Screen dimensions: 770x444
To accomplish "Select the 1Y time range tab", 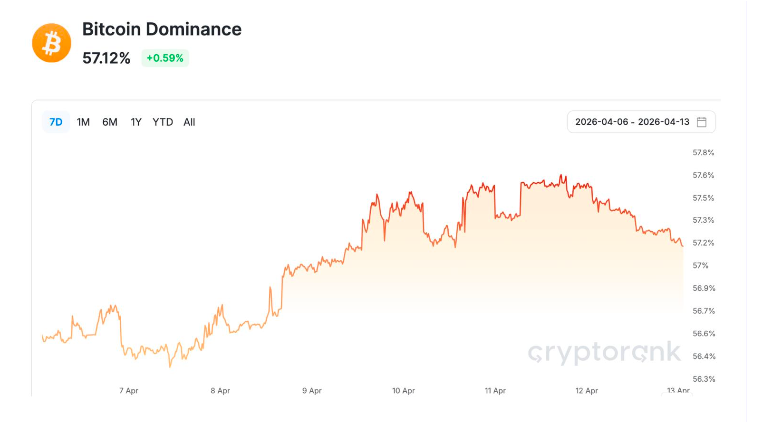I will click(136, 122).
